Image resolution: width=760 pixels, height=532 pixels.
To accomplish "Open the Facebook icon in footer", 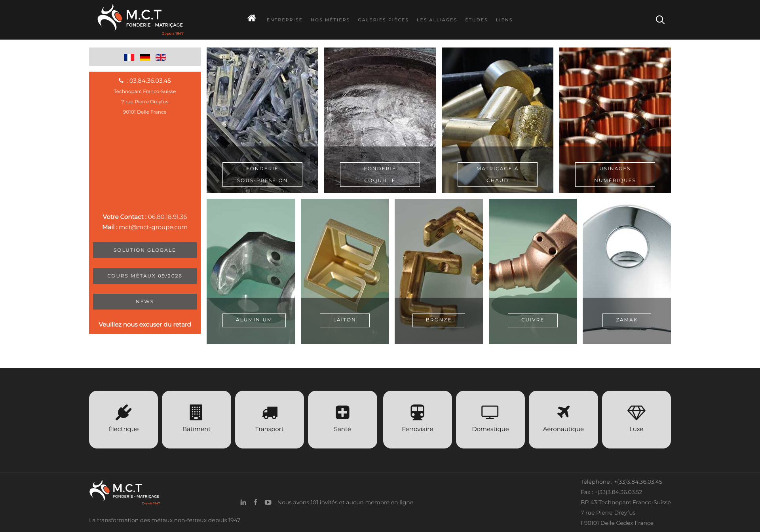I will coord(255,502).
